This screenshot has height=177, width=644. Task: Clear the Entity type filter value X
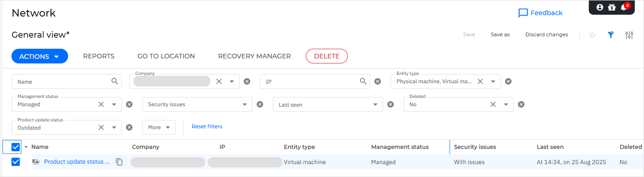pyautogui.click(x=480, y=81)
